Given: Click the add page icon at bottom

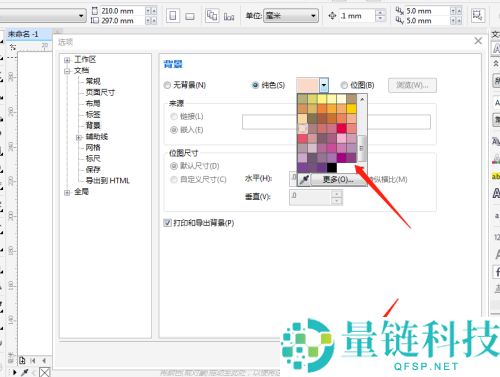Looking at the screenshot, I should pyautogui.click(x=22, y=360).
